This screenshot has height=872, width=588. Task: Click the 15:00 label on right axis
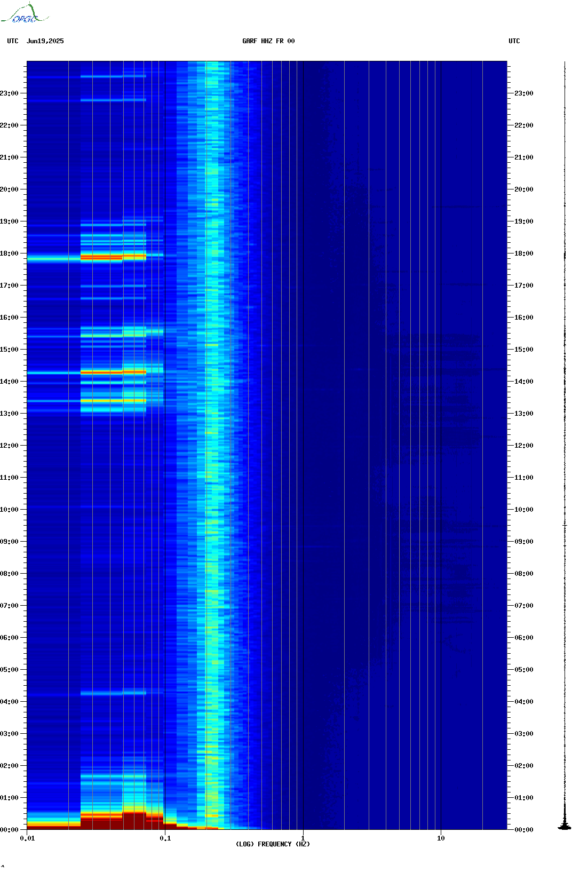[x=524, y=350]
